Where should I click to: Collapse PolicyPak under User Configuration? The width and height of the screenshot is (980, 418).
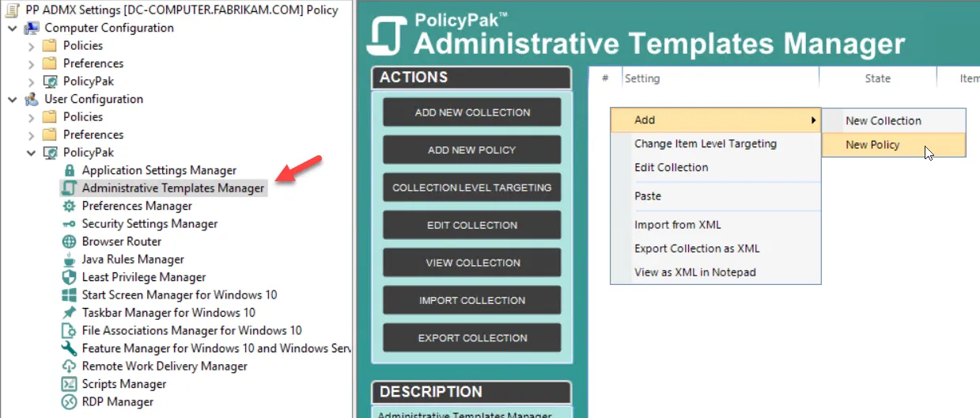[32, 153]
